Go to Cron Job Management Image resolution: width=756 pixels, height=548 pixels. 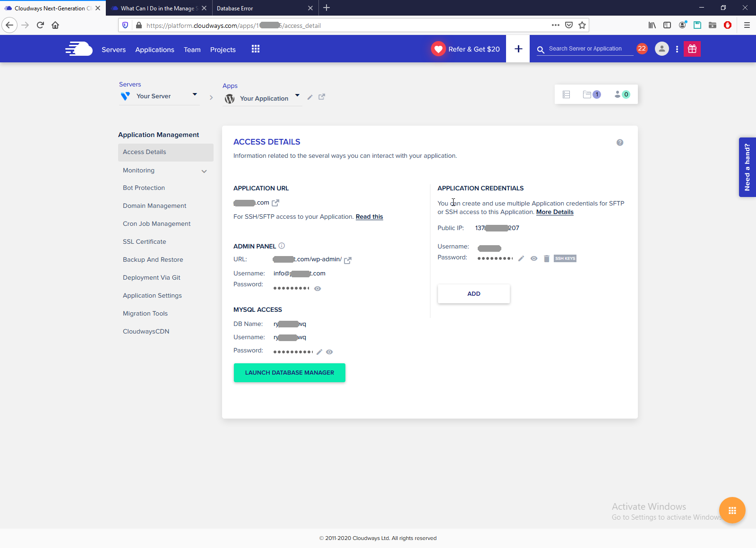[x=156, y=224]
